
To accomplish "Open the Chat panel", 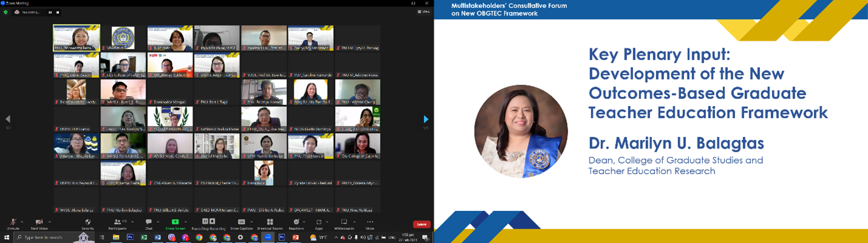I will click(x=149, y=223).
